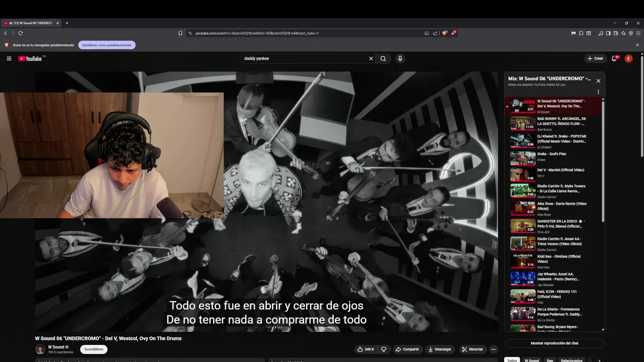Play Feid, ICON - FERXXO 151 item
This screenshot has height=362, width=644.
point(554,296)
